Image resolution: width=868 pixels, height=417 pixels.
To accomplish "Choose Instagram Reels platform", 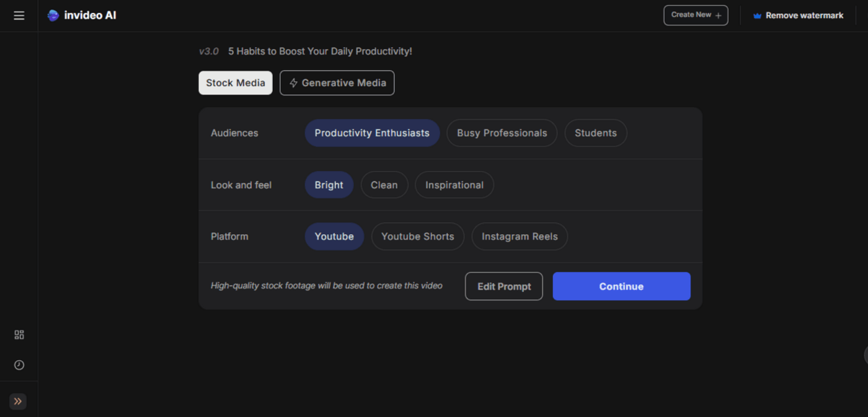I will (x=520, y=236).
